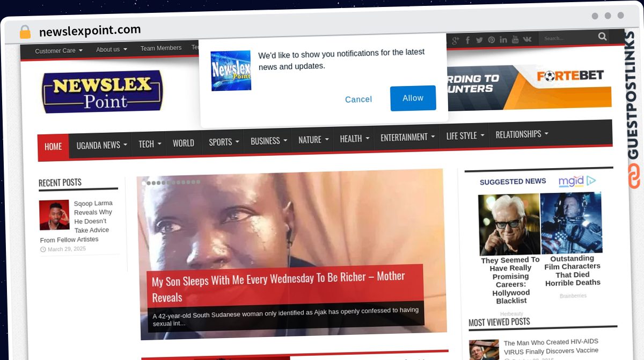Expand the About us dropdown

click(x=111, y=49)
